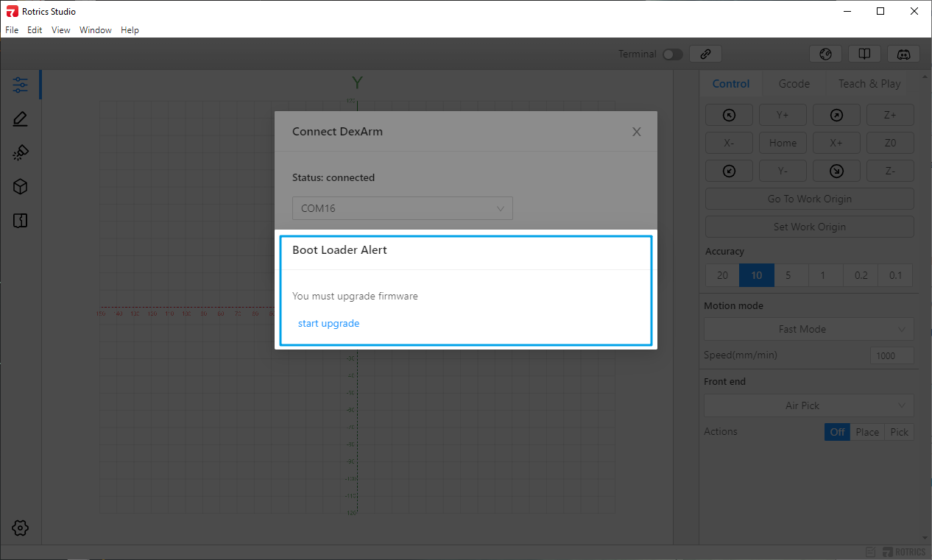Click the Z- jog button
932x560 pixels.
[890, 171]
